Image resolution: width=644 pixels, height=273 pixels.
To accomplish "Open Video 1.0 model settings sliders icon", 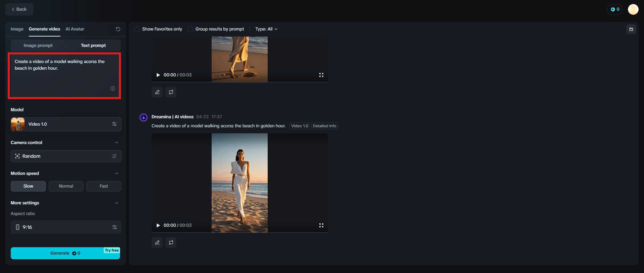I will [x=114, y=124].
